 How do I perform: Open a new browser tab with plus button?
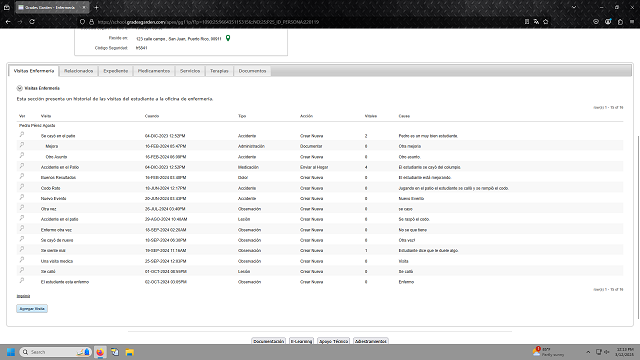(96, 7)
